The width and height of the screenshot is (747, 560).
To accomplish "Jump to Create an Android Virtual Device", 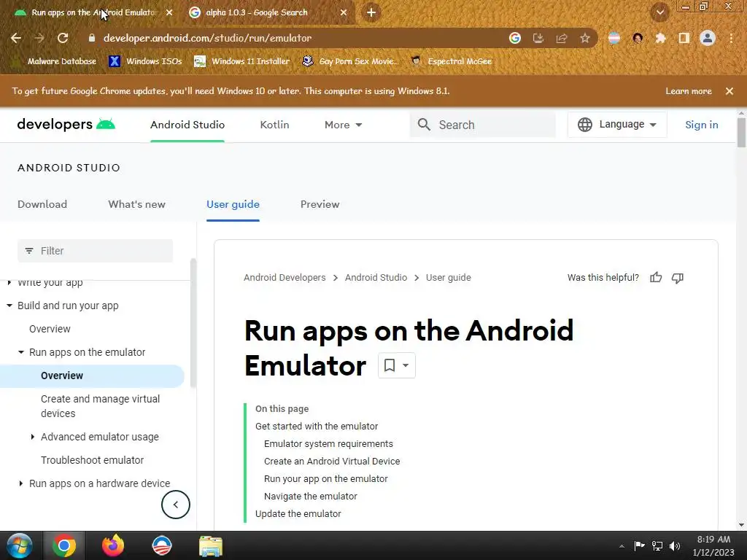I will 332,462.
